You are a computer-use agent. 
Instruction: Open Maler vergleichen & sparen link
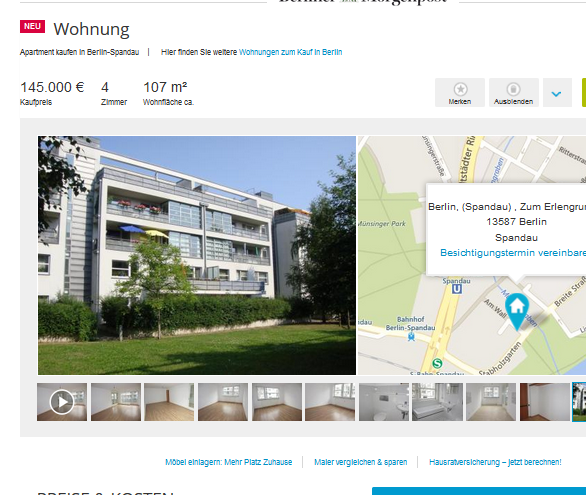(360, 462)
